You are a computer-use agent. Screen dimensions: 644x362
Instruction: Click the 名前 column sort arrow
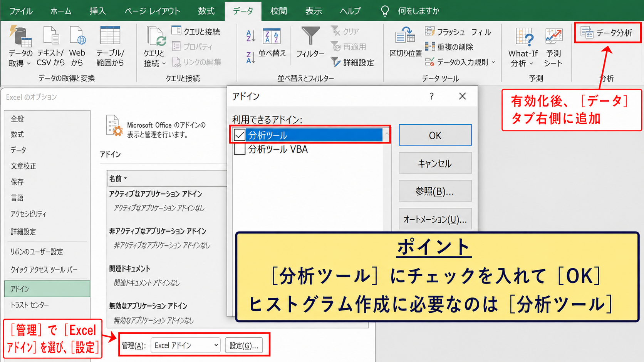pos(126,178)
